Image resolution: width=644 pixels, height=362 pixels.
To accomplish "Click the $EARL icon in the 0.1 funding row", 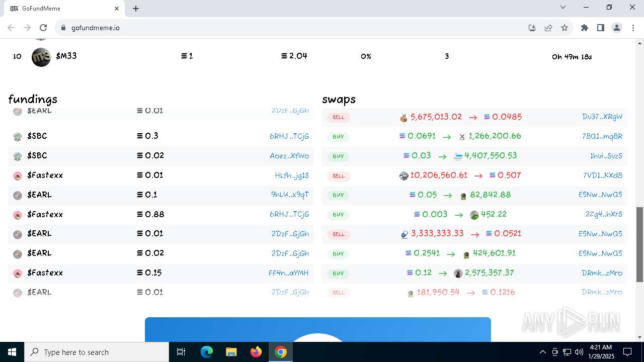I will (x=18, y=196).
